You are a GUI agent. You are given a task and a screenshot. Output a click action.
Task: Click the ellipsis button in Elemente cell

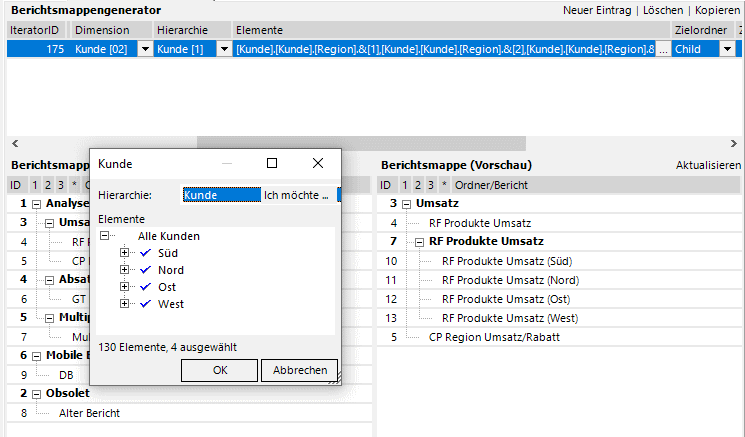click(x=662, y=49)
